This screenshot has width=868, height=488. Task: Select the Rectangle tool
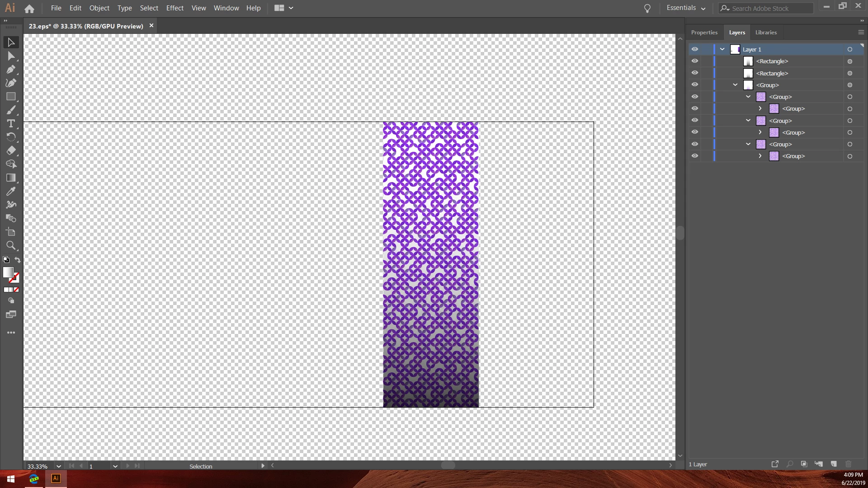11,97
